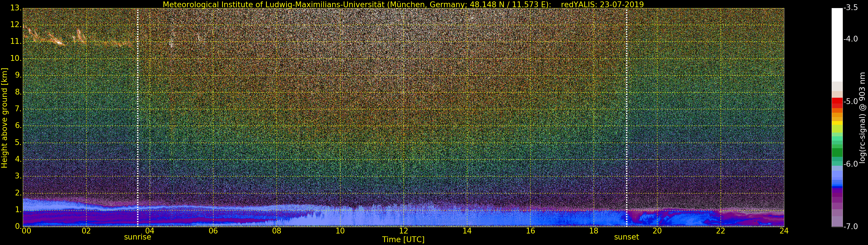Click the '10' time tick label
Viewport: 868px width, 245px height.
[340, 231]
